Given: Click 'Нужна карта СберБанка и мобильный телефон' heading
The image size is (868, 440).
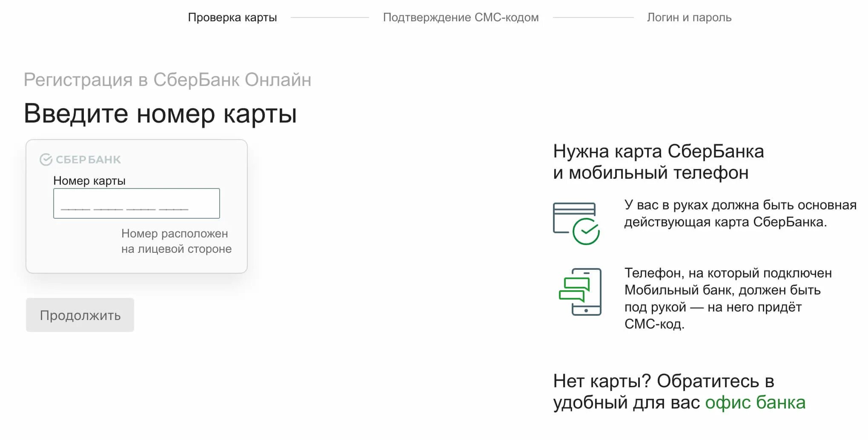Looking at the screenshot, I should [x=659, y=162].
